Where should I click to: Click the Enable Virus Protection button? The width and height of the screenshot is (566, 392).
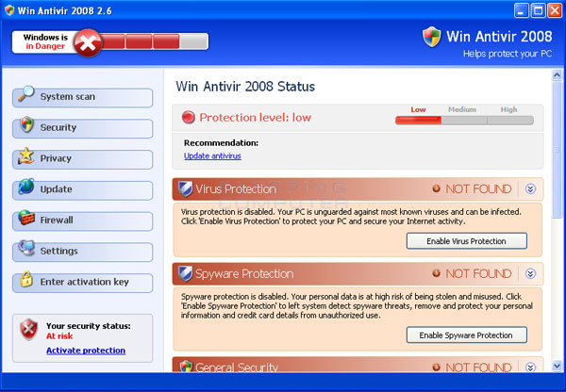467,241
